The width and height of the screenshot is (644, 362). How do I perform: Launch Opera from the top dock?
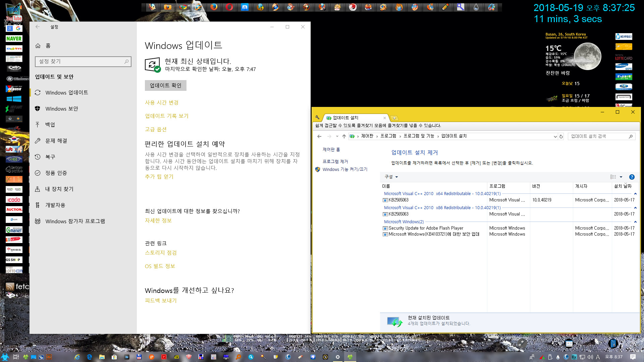(x=229, y=7)
